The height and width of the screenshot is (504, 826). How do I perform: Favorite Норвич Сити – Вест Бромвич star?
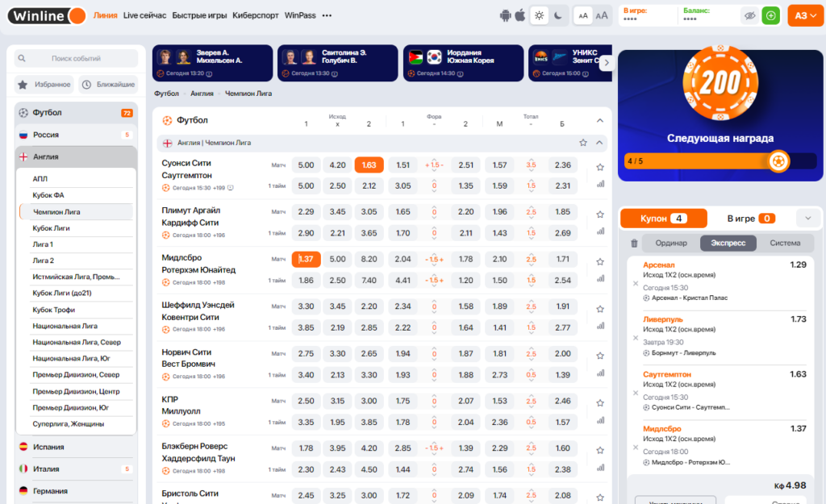tap(600, 356)
